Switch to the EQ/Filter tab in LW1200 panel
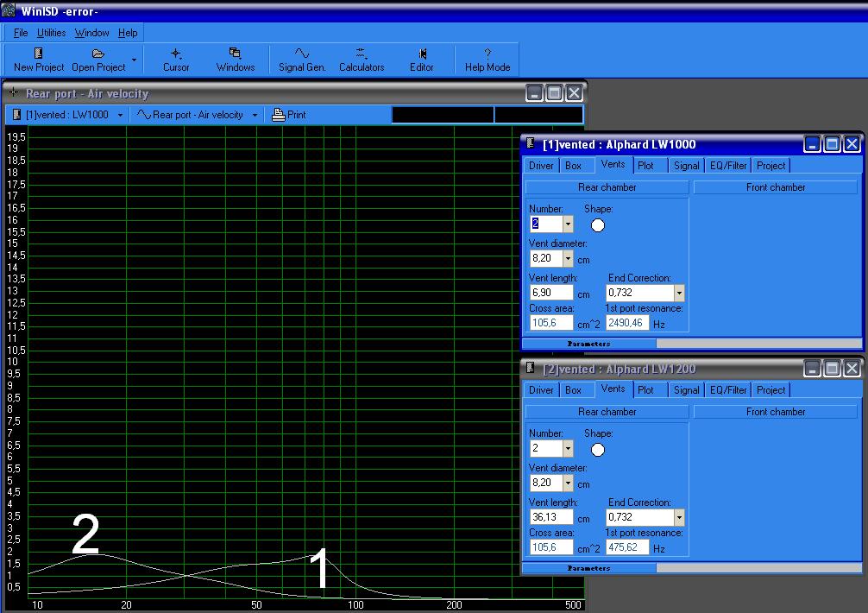Image resolution: width=868 pixels, height=613 pixels. (x=728, y=390)
